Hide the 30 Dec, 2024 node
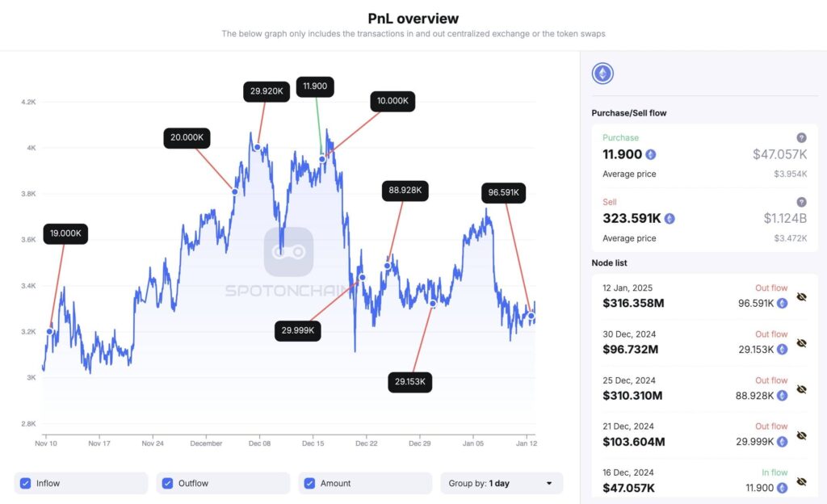This screenshot has width=827, height=504. pos(801,343)
